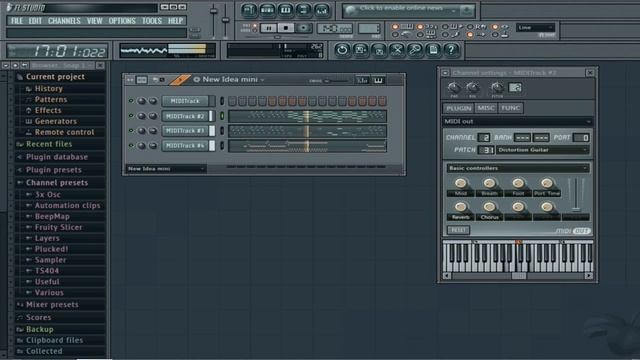Open the mixer shortcut icon

coord(322,10)
